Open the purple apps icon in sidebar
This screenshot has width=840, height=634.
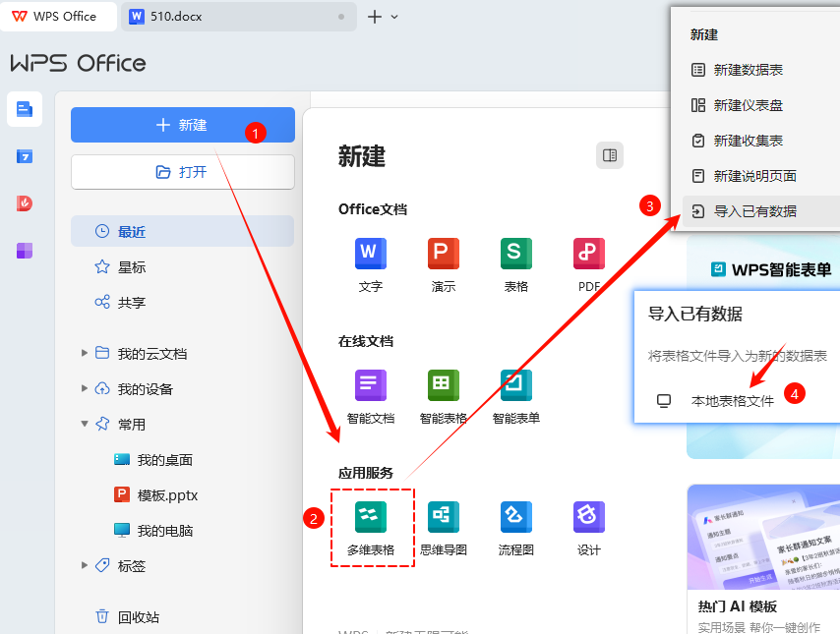[25, 251]
